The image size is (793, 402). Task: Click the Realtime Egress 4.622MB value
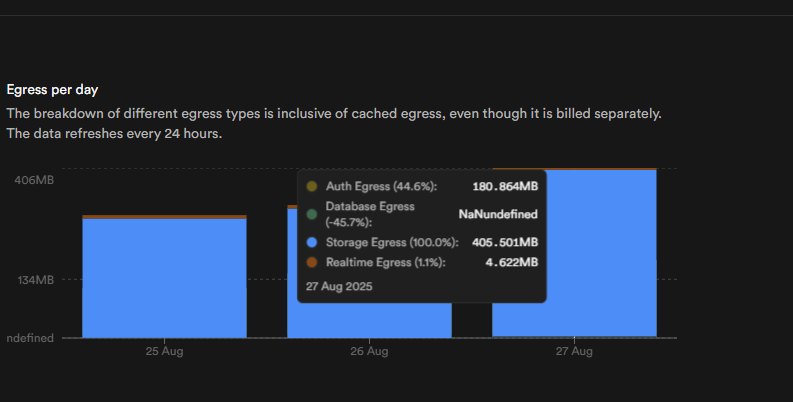pos(512,263)
